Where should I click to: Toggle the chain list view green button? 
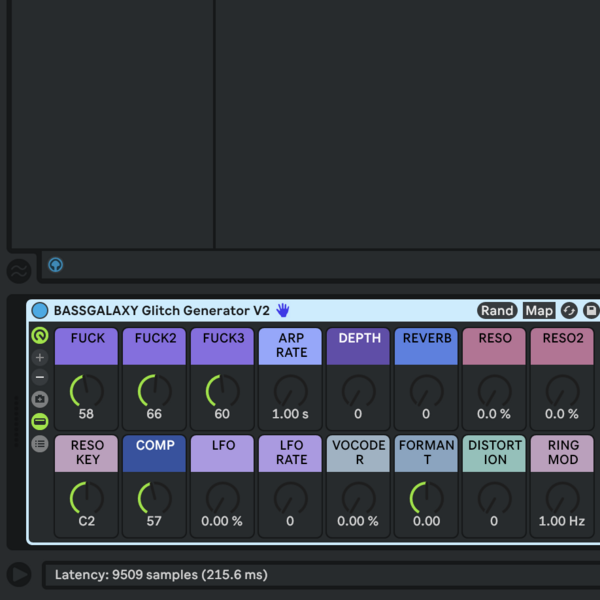(40, 422)
